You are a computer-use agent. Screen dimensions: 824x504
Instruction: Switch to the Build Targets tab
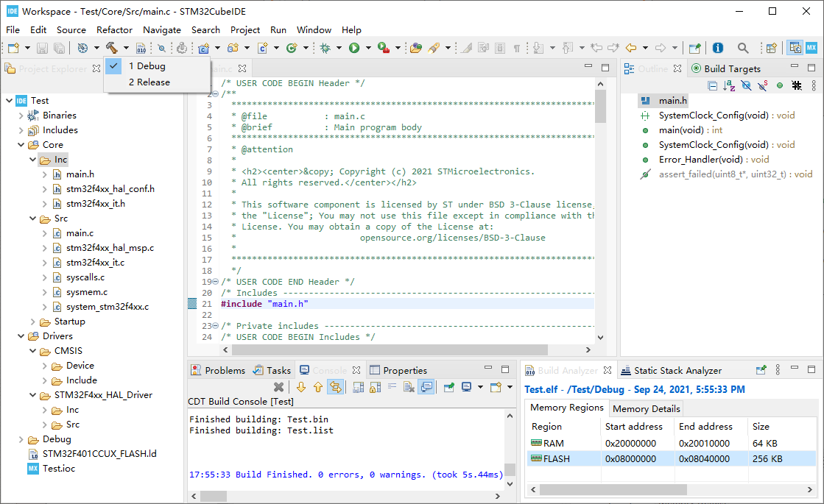(726, 68)
